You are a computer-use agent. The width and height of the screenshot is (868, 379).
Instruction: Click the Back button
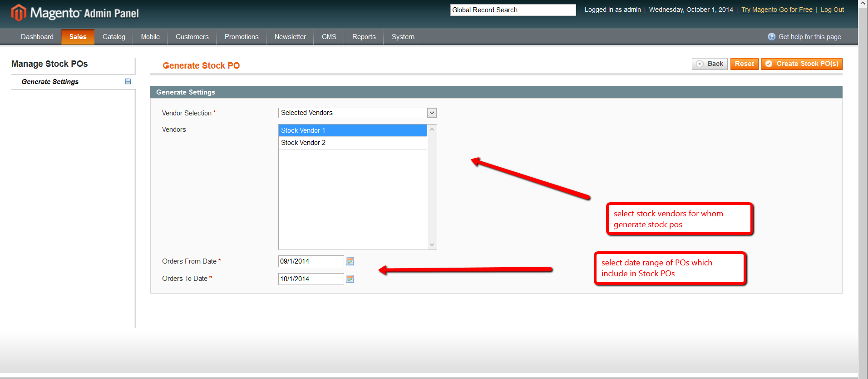point(710,64)
